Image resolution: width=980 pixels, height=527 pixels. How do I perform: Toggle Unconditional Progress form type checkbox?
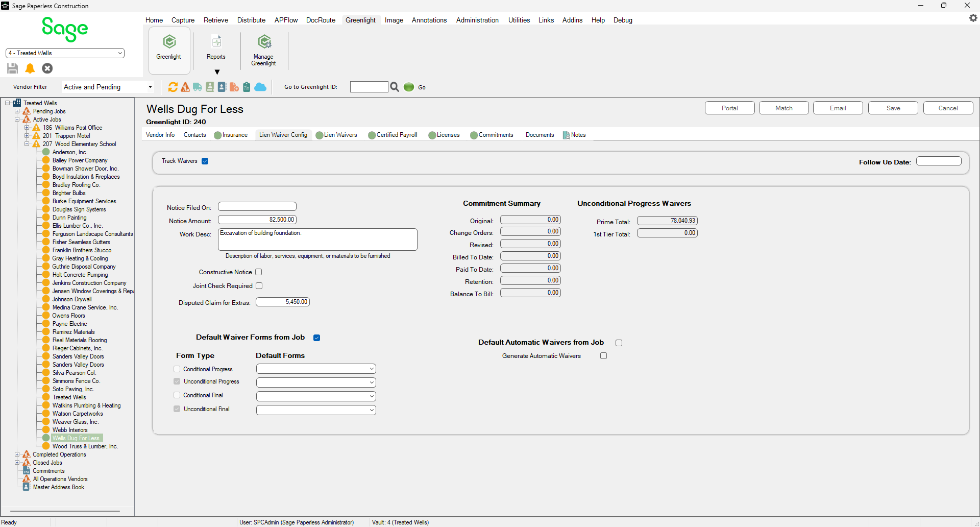(x=177, y=381)
